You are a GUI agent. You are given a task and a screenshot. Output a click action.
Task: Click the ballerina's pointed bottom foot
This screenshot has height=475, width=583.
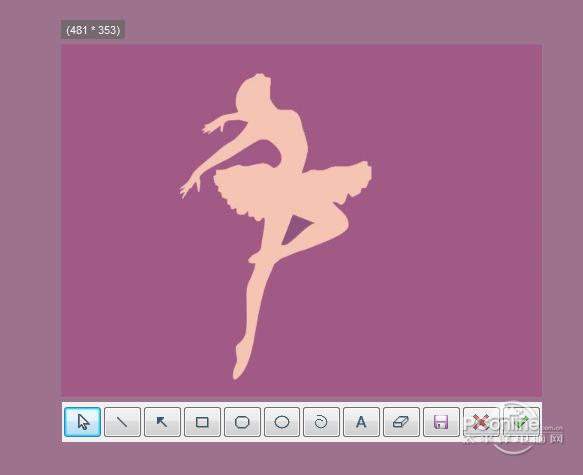pos(241,359)
